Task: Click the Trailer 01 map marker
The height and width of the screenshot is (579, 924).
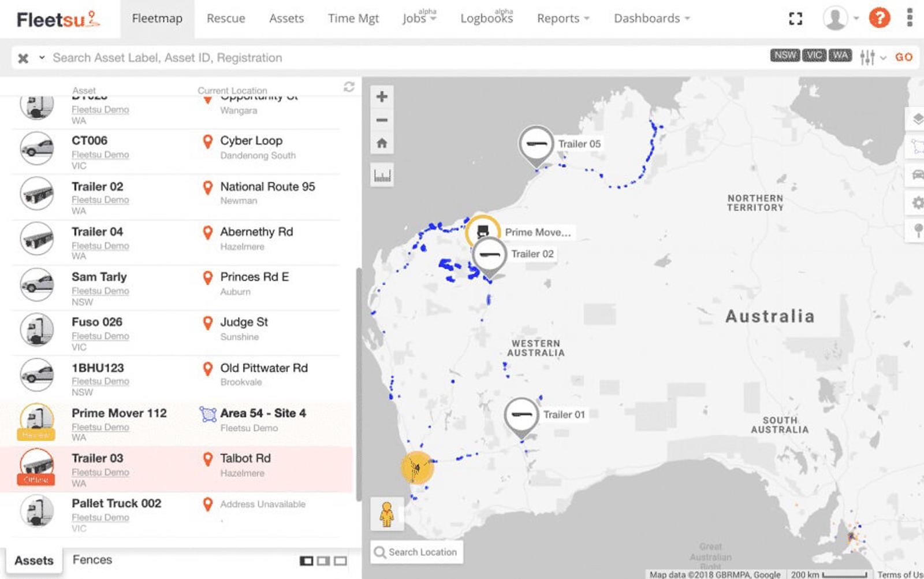Action: [521, 415]
